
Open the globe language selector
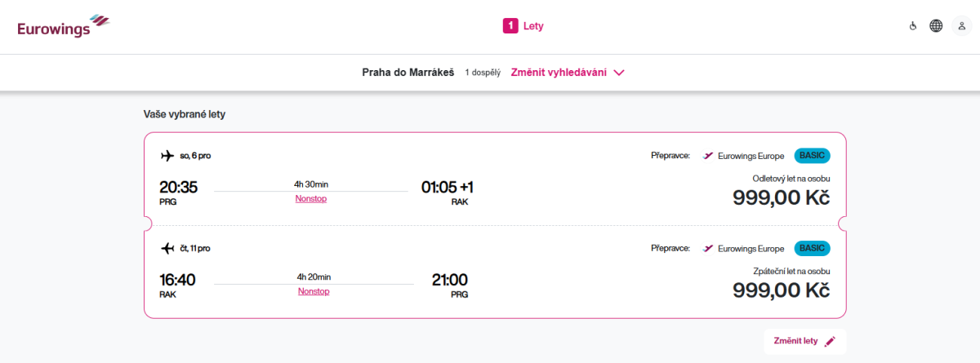click(x=936, y=26)
